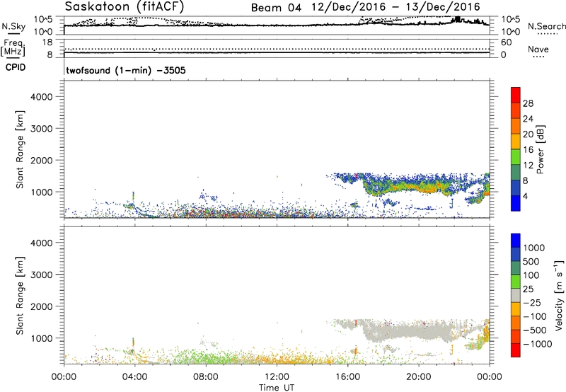Image resolution: width=566 pixels, height=392 pixels.
Task: Select the Freq. [MHz] axis label
Action: 13,47
